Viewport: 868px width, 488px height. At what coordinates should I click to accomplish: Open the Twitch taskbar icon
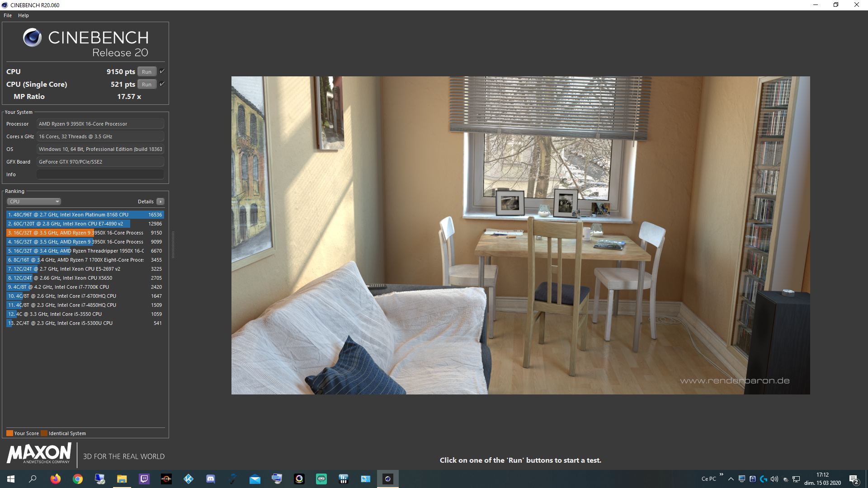pyautogui.click(x=144, y=479)
